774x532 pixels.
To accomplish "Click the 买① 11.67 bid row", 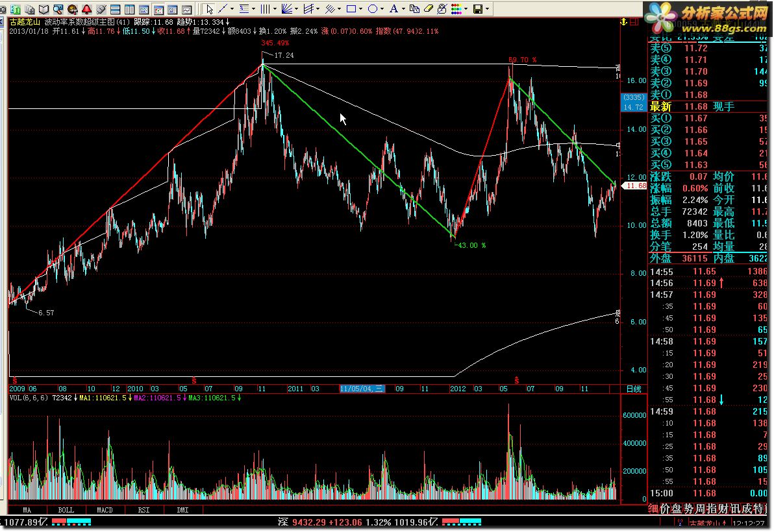I will pyautogui.click(x=708, y=118).
